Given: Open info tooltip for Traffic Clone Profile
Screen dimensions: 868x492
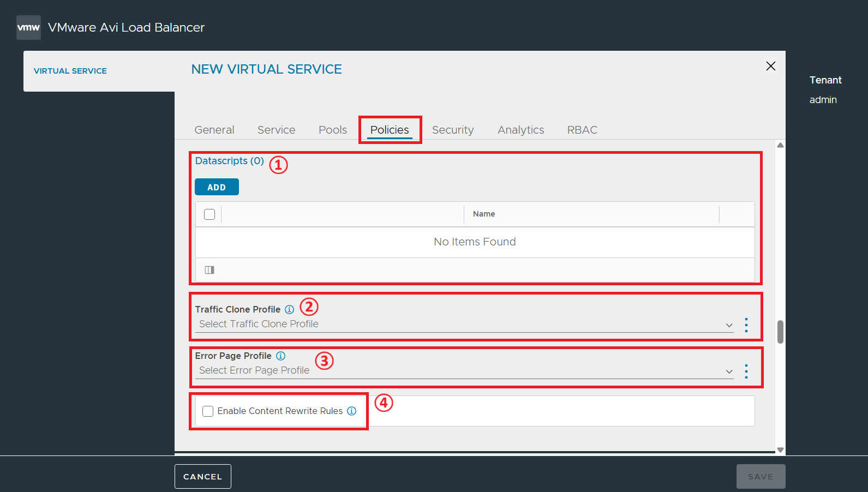Looking at the screenshot, I should click(289, 309).
